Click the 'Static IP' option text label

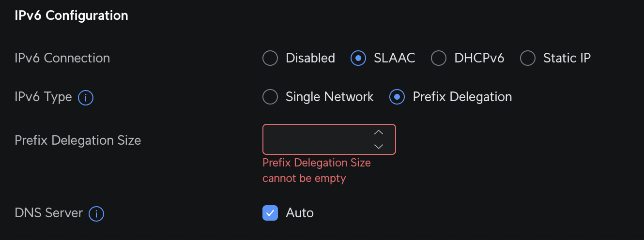tap(567, 58)
